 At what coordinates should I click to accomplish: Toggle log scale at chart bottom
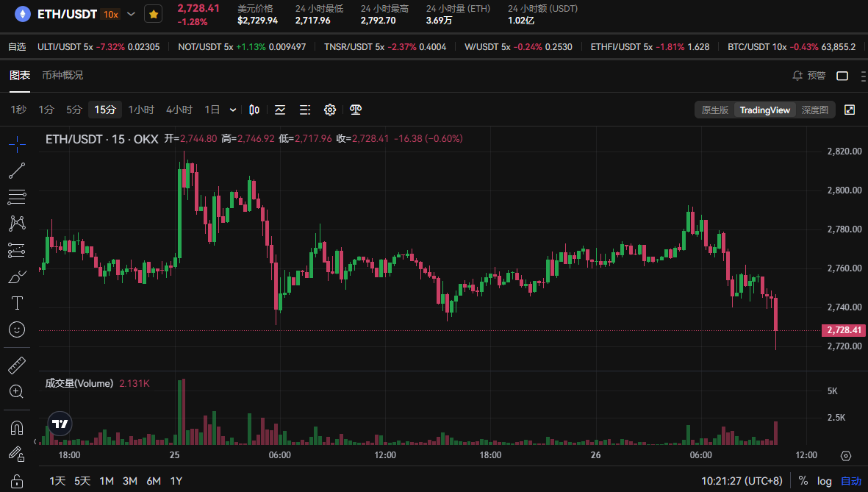(x=824, y=481)
